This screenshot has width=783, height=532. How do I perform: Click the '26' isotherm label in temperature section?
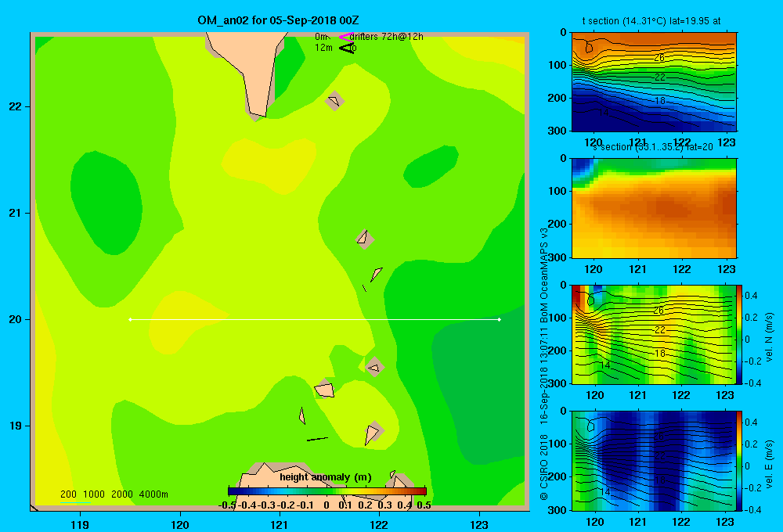(659, 58)
